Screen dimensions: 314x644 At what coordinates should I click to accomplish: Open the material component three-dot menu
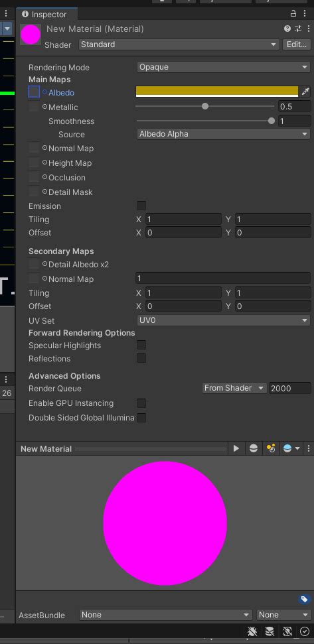pyautogui.click(x=308, y=29)
